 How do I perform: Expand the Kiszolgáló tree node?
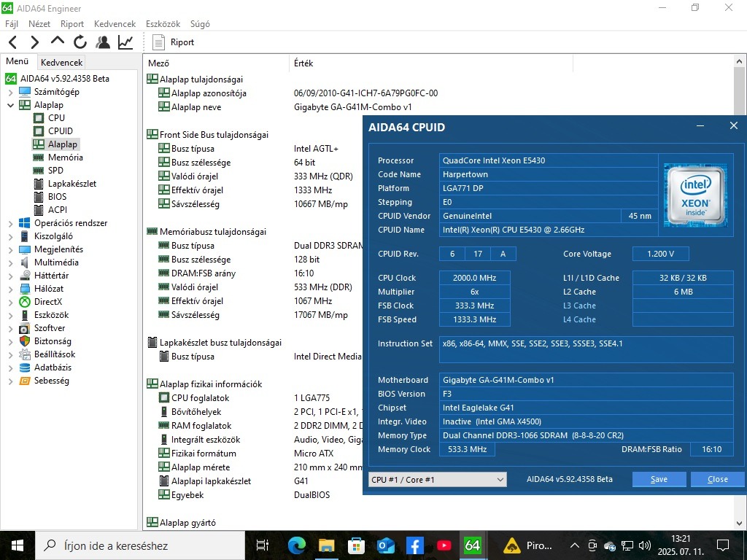coord(10,236)
